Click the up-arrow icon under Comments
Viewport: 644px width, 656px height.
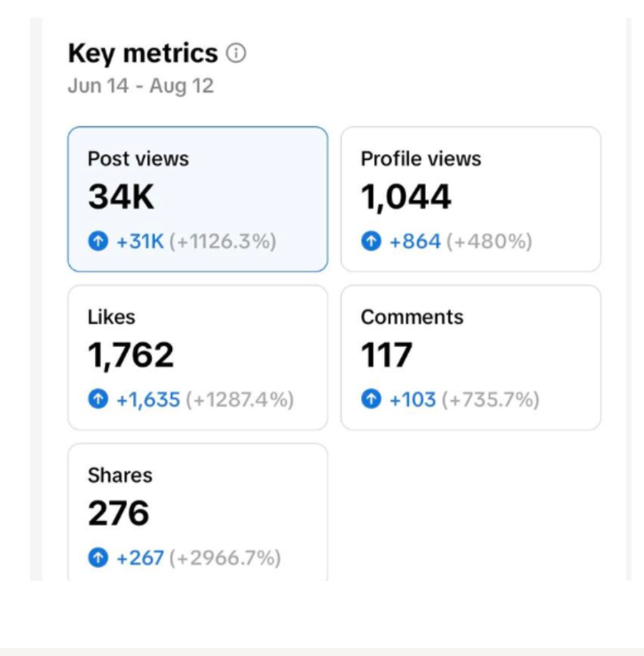coord(371,399)
